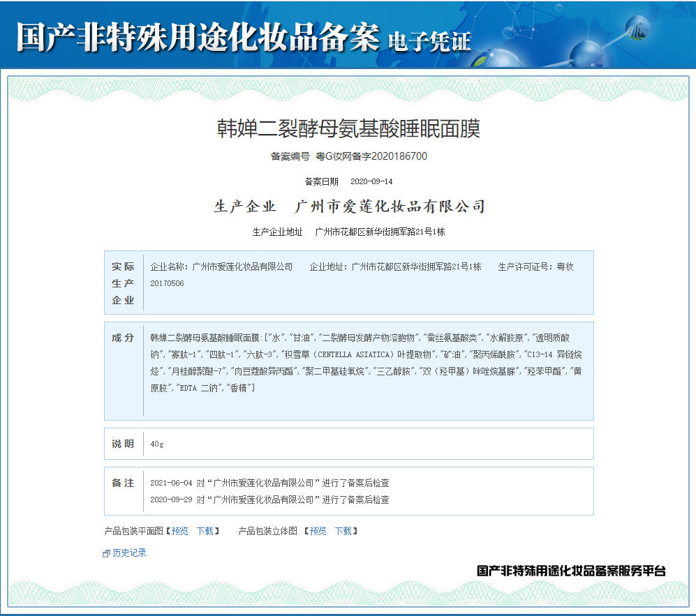Click the manufacturer name 广州市爱莲化妆品有限公司 heading
The height and width of the screenshot is (616, 696).
[390, 206]
